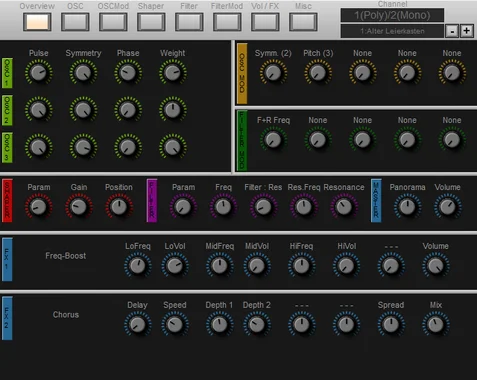Open the Shaper page button

[x=151, y=22]
